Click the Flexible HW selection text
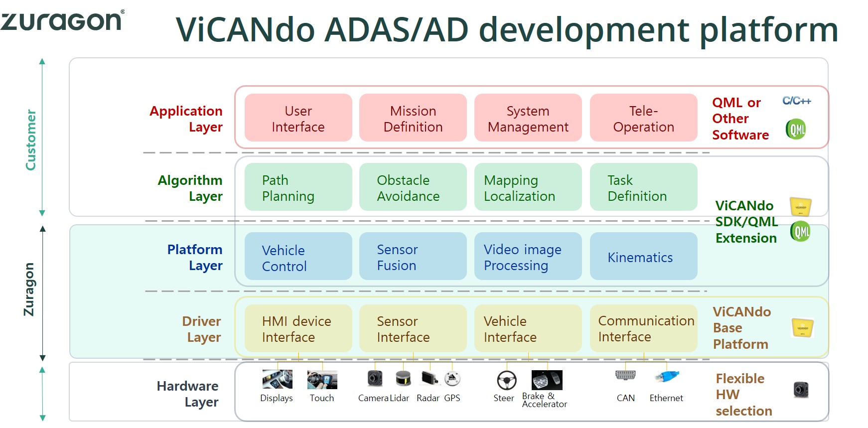The height and width of the screenshot is (428, 868). click(744, 395)
